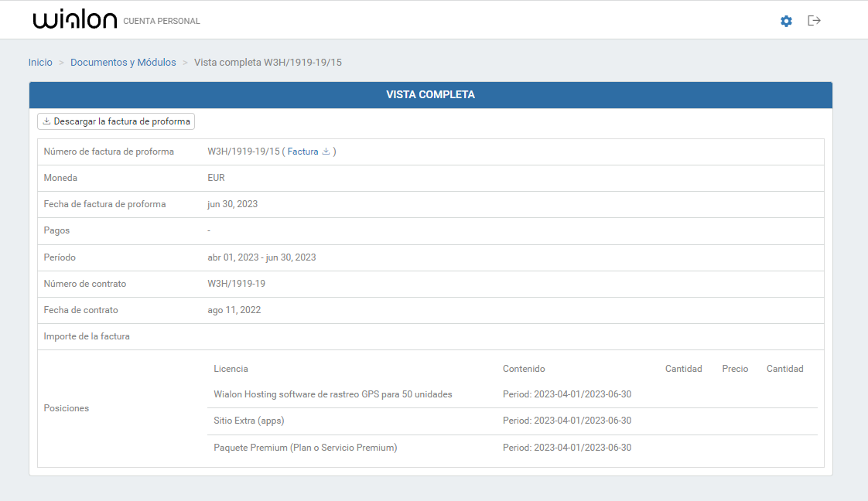The width and height of the screenshot is (868, 501).
Task: Go to Inicio in the breadcrumb
Action: (40, 62)
